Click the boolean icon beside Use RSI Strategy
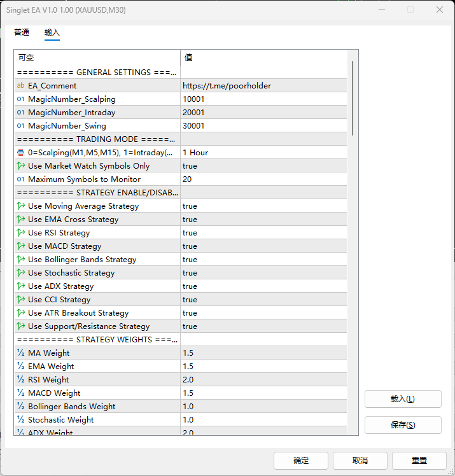This screenshot has height=476, width=455. coord(21,233)
